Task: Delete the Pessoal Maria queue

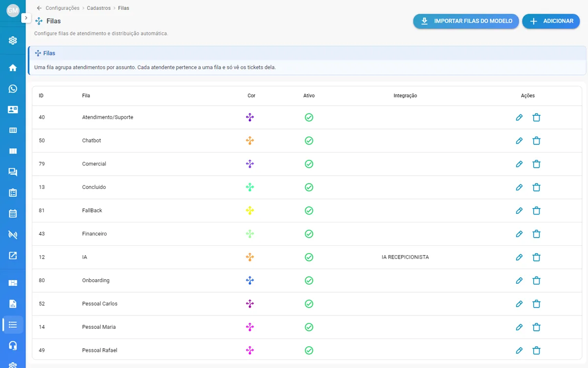Action: pyautogui.click(x=537, y=327)
